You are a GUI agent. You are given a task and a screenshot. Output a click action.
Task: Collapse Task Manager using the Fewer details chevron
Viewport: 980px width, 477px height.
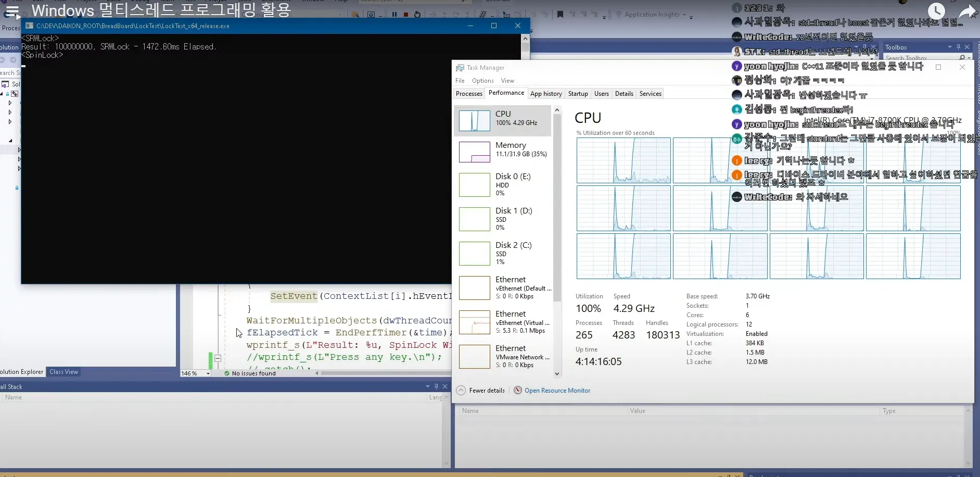point(461,390)
